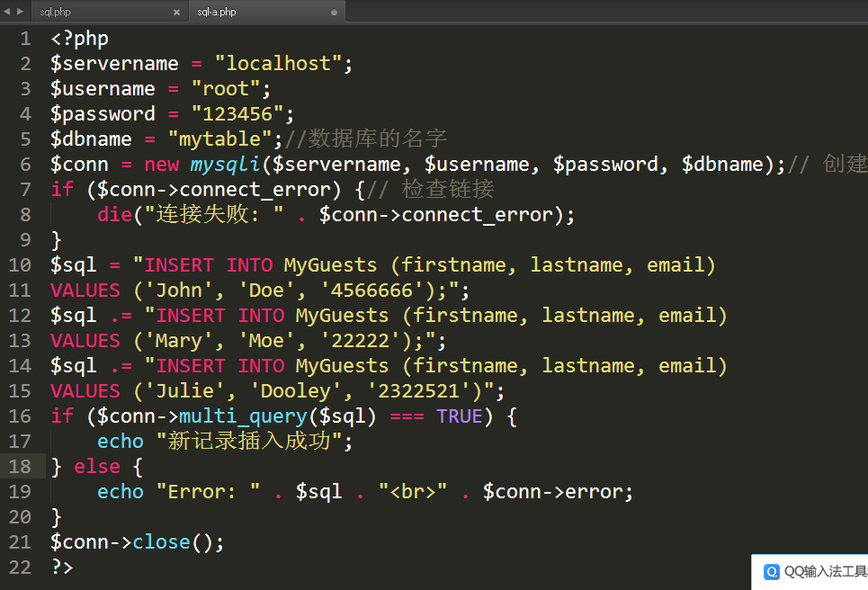The height and width of the screenshot is (590, 868).
Task: Click the comment //数据库的名字
Action: 366,139
